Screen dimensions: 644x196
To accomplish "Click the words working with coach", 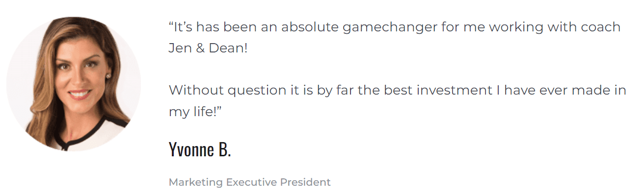I will pos(555,27).
